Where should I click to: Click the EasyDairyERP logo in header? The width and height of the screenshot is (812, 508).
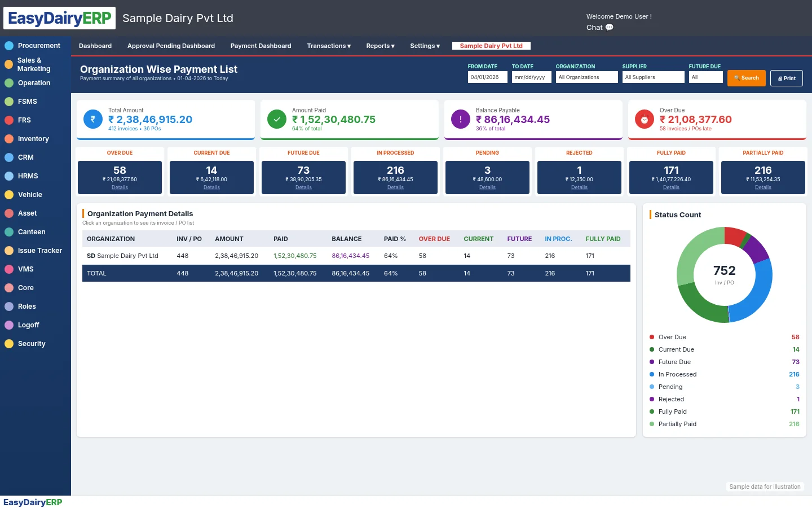tap(59, 18)
